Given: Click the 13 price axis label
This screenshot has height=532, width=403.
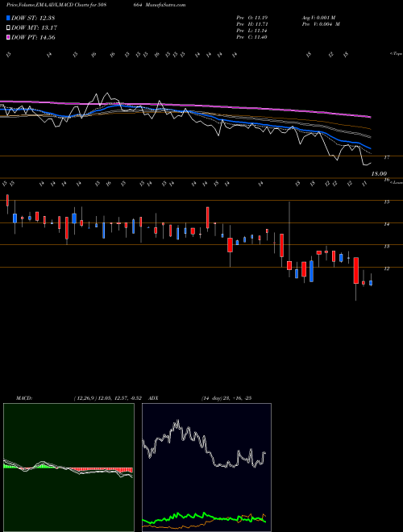Looking at the screenshot, I should pyautogui.click(x=386, y=246).
